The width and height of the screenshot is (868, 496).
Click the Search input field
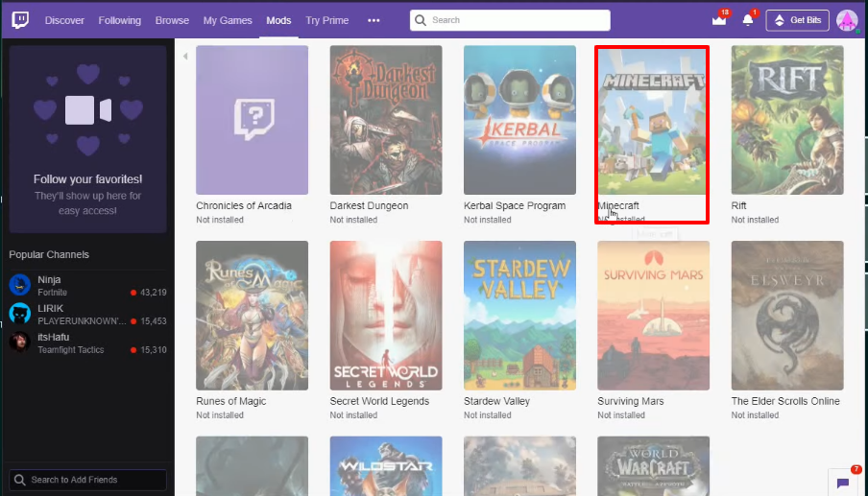point(510,20)
